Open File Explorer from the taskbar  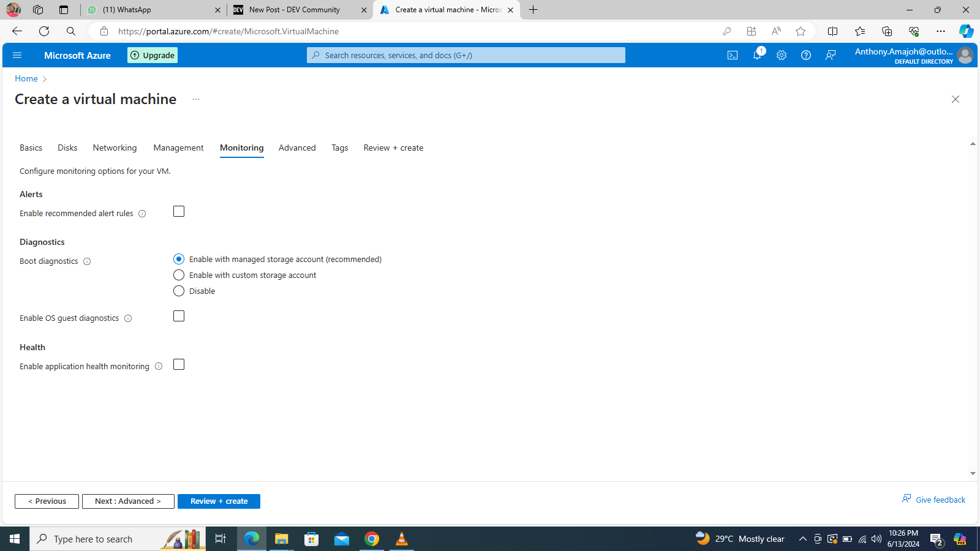tap(281, 539)
